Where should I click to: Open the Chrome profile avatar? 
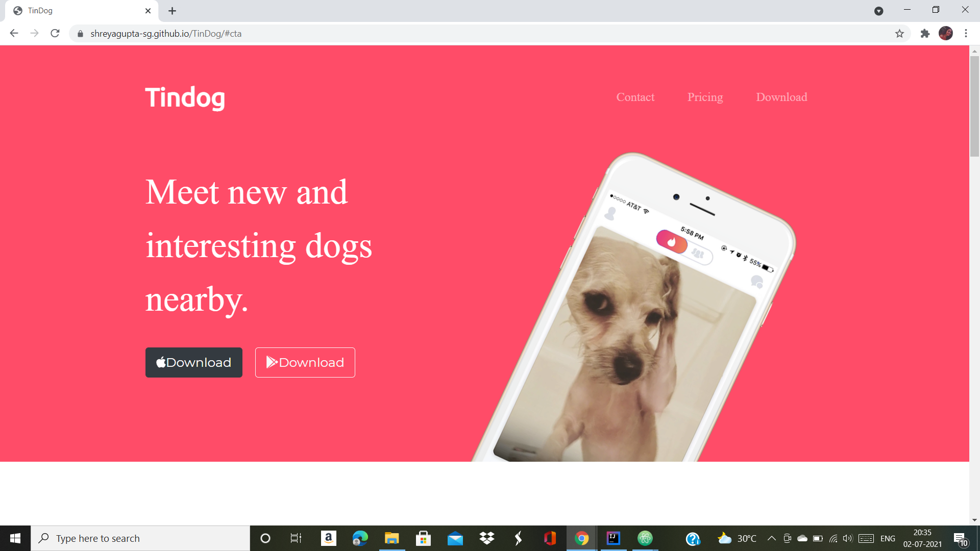(946, 34)
